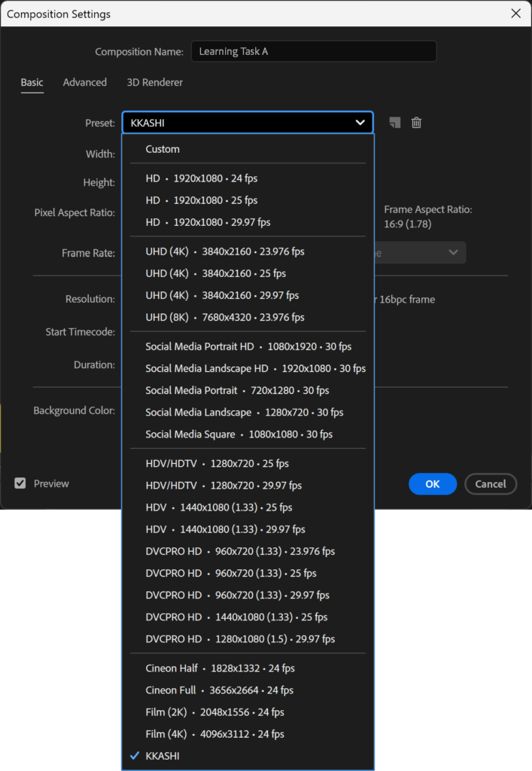Choose the Custom preset option
The width and height of the screenshot is (532, 771).
pos(163,149)
